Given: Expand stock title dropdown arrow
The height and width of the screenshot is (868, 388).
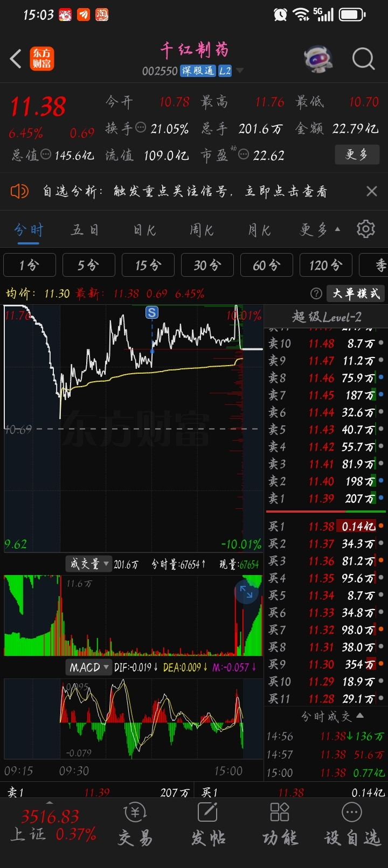Looking at the screenshot, I should click(x=240, y=71).
